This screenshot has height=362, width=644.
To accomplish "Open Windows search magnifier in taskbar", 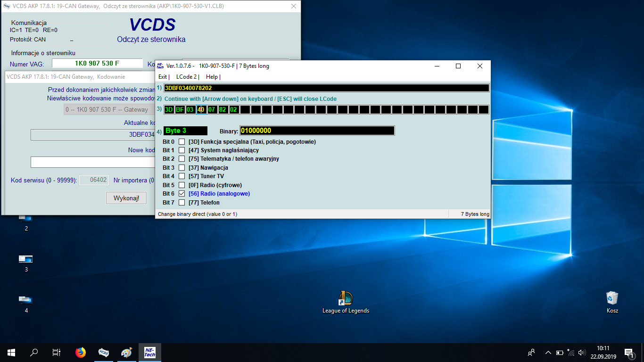I will point(34,352).
